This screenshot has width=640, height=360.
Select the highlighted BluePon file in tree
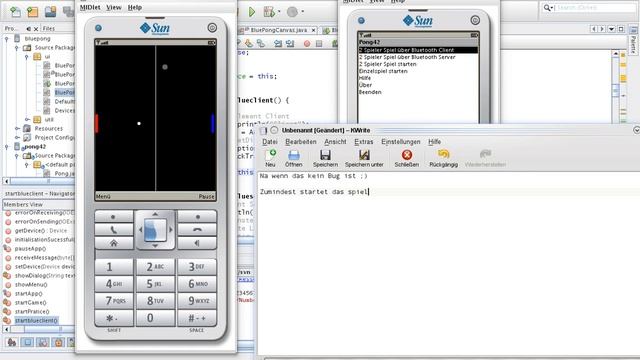click(64, 93)
